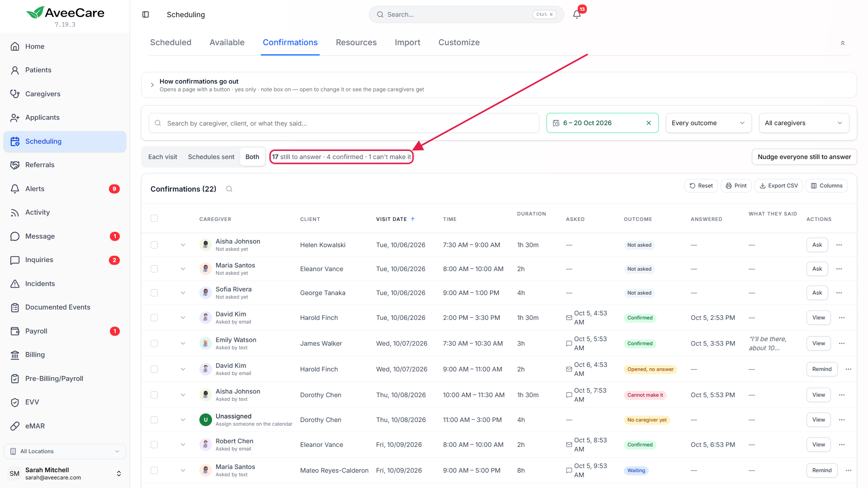Open more actions for Helen Kowalski row
The width and height of the screenshot is (868, 488).
point(839,245)
